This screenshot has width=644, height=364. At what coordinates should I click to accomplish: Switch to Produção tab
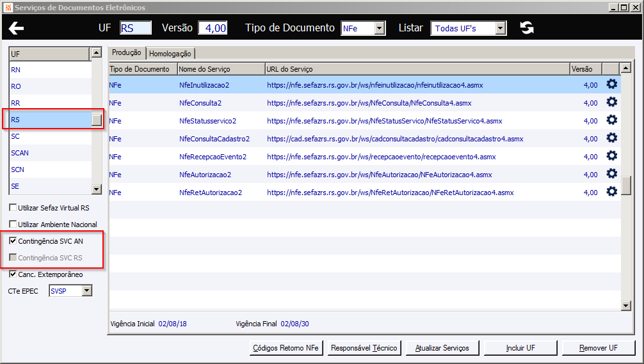pos(127,52)
